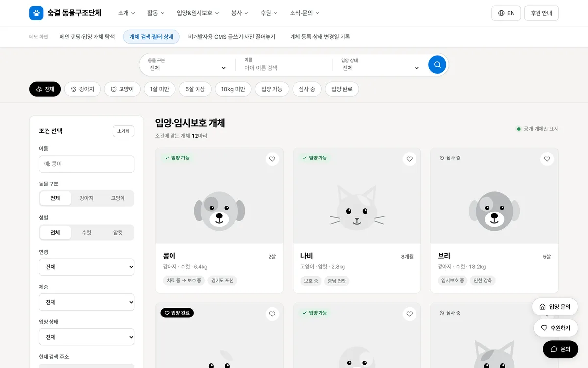Open sidebar 연령 dropdown
588x368 pixels.
point(86,267)
